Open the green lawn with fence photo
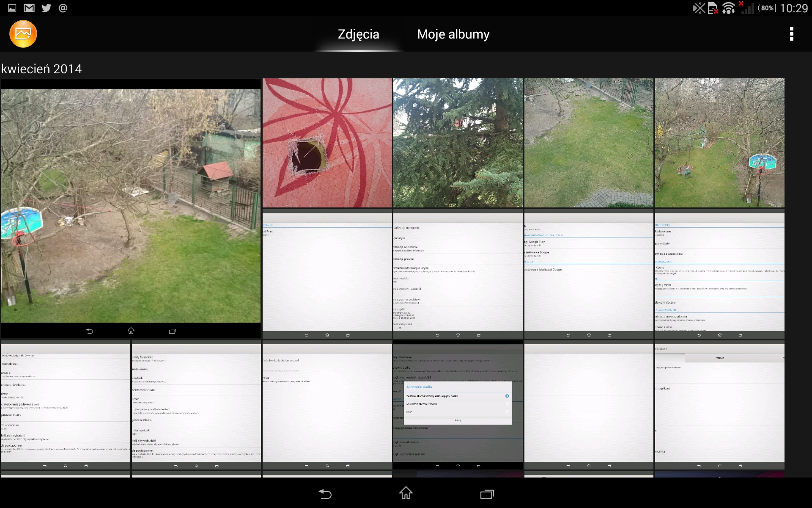The width and height of the screenshot is (812, 508). pyautogui.click(x=589, y=143)
